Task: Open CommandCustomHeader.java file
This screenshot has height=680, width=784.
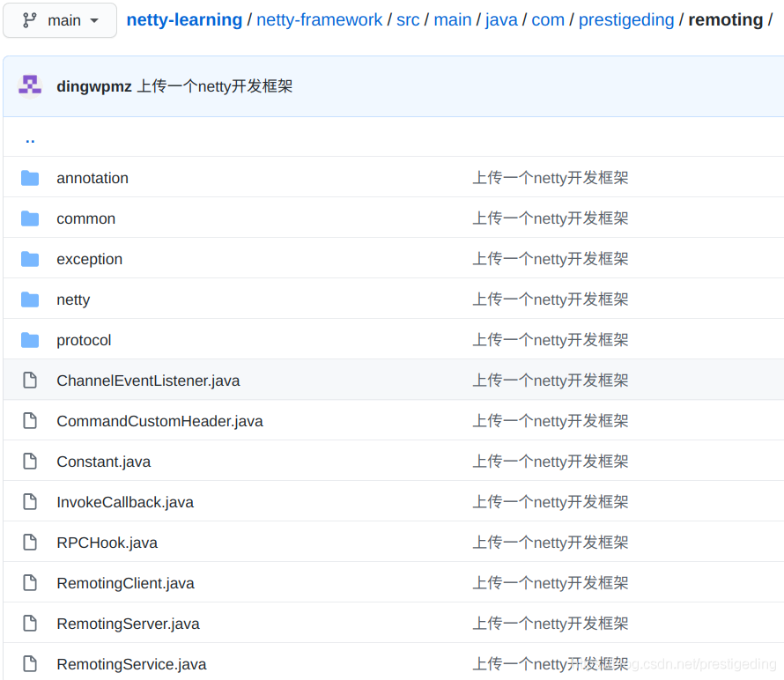Action: point(160,421)
